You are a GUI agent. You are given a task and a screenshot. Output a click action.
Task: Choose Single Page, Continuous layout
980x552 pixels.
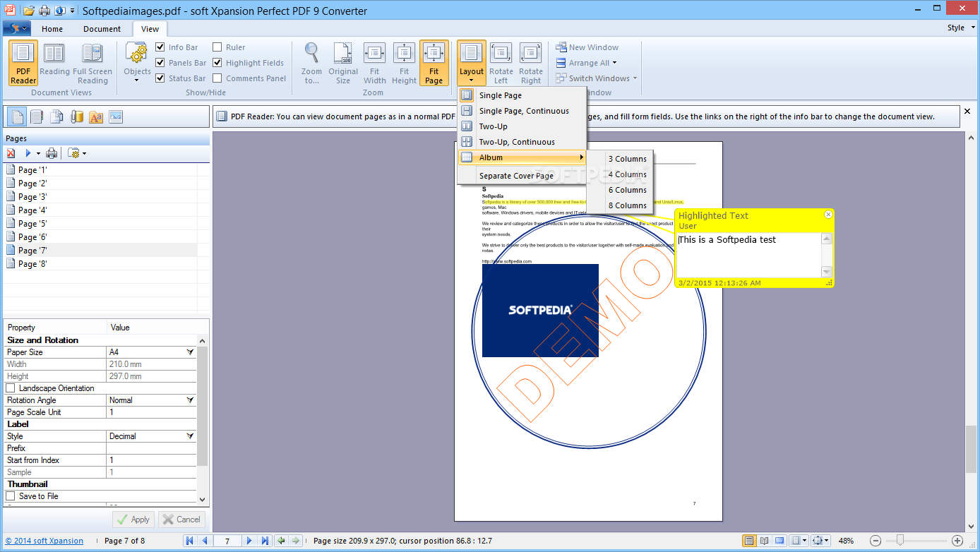coord(522,111)
